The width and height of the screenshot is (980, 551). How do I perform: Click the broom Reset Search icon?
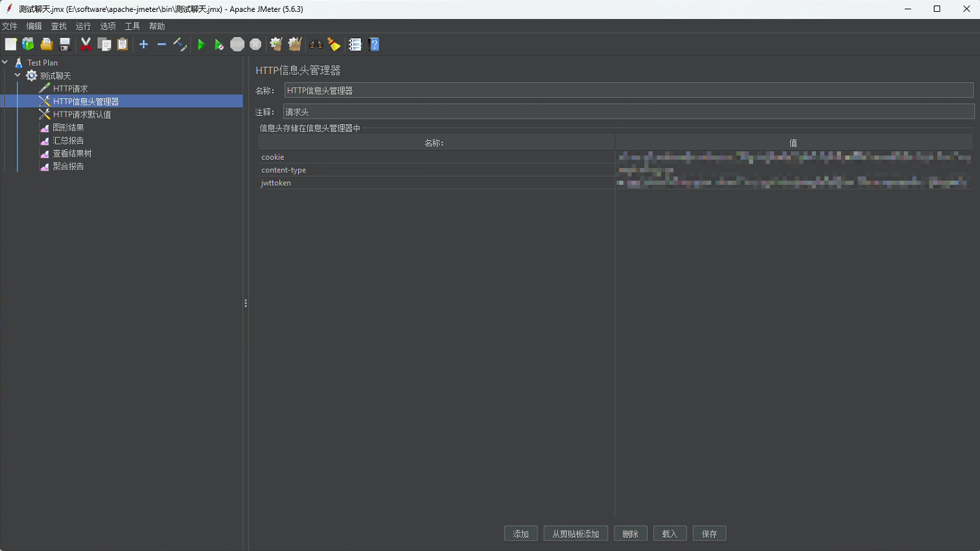coord(334,45)
